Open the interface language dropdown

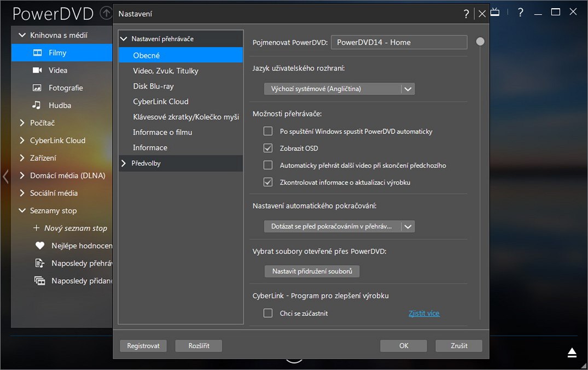(407, 89)
